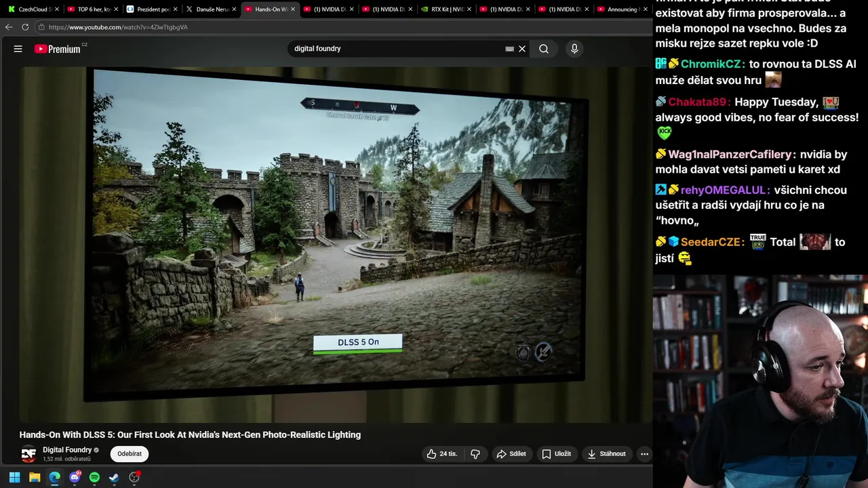Open the Digital Foundry channel name link
This screenshot has height=488, width=868.
click(67, 450)
